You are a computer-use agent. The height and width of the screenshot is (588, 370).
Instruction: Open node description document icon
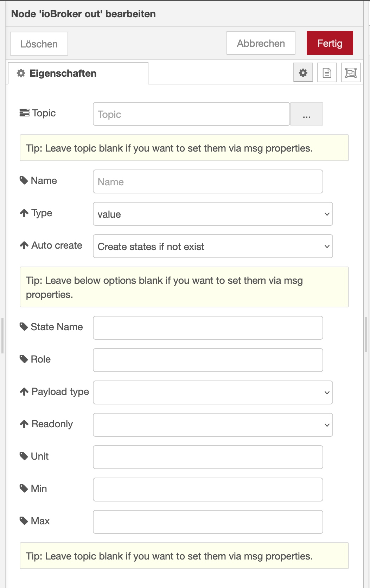pos(327,73)
